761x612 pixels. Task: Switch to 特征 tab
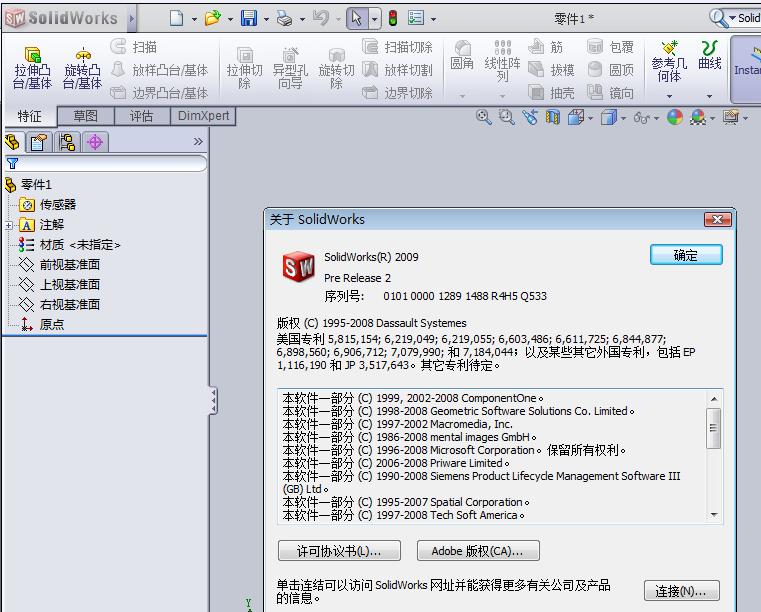coord(30,116)
